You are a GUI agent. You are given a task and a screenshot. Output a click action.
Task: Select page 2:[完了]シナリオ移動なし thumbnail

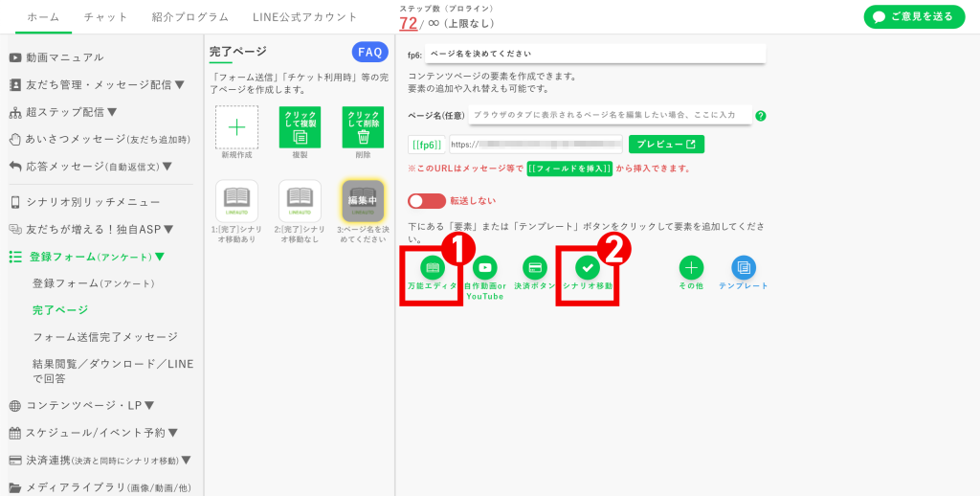[300, 201]
